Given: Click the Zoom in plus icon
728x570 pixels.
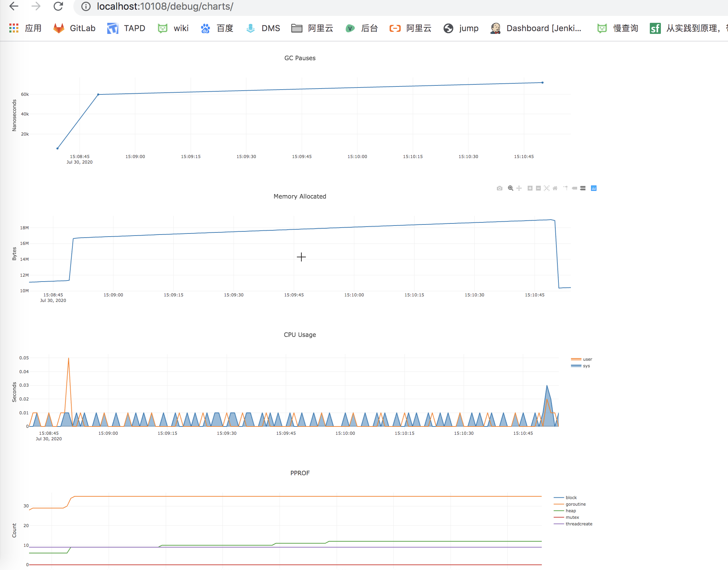Looking at the screenshot, I should tap(530, 188).
